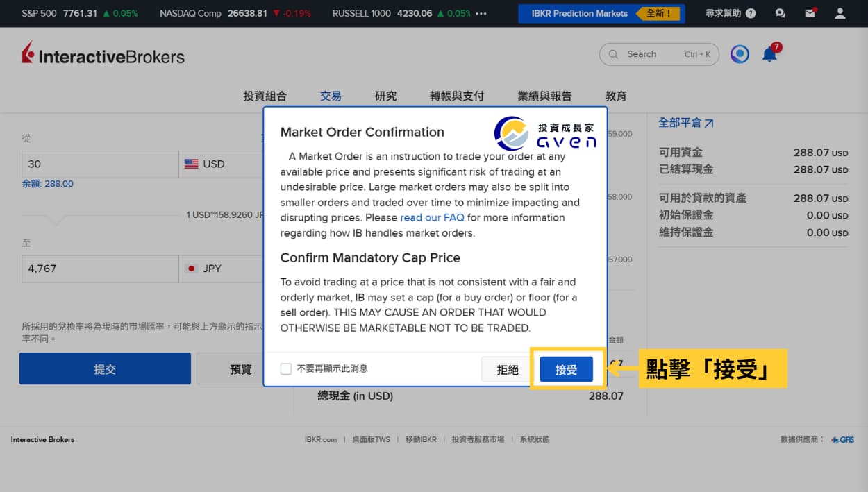Open the 研究 menu

point(385,96)
